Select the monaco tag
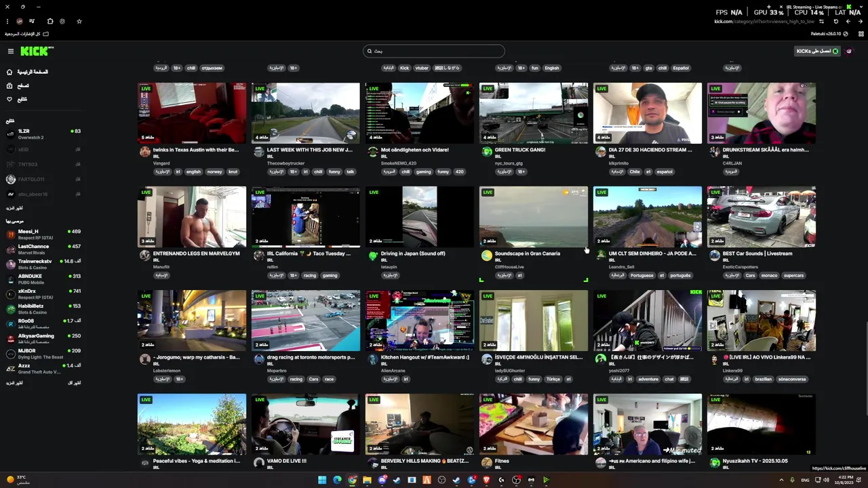This screenshot has width=868, height=488. point(770,275)
